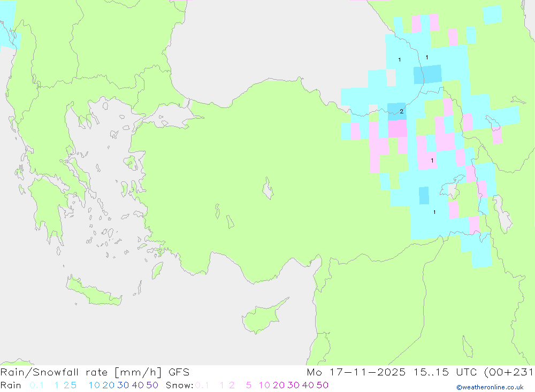This screenshot has width=535, height=392.
Task: Click the date "Mo 17-11-2025" text
Action: 356,372
